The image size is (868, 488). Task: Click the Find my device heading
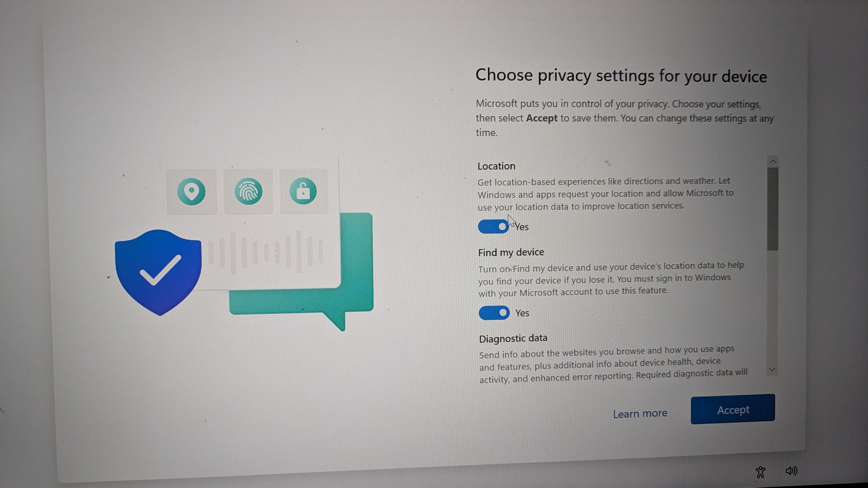[x=511, y=252]
